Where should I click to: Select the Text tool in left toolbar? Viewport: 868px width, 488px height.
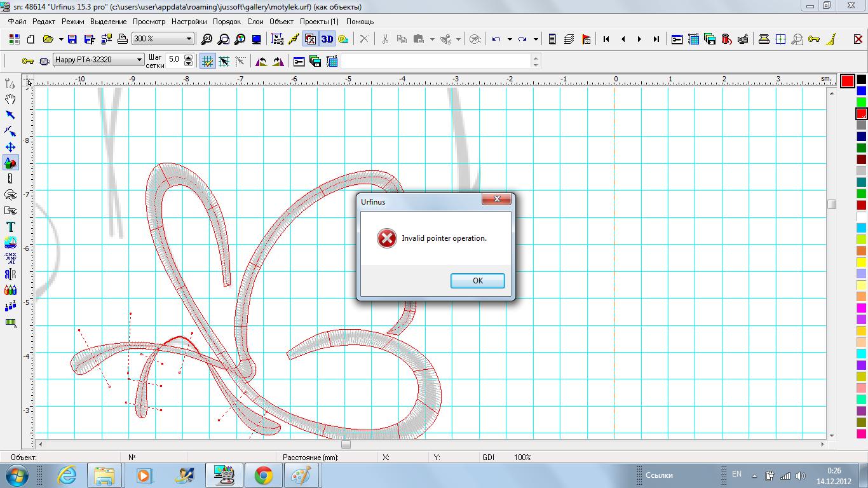click(x=10, y=227)
